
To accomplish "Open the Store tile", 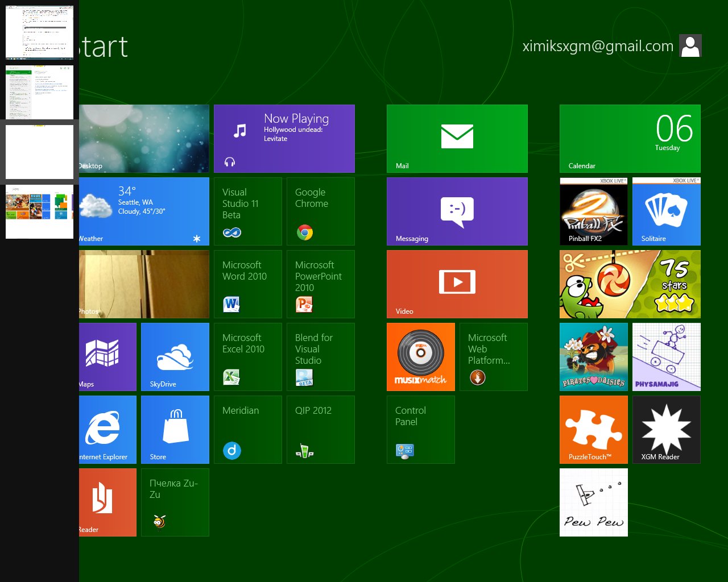I will pyautogui.click(x=175, y=430).
